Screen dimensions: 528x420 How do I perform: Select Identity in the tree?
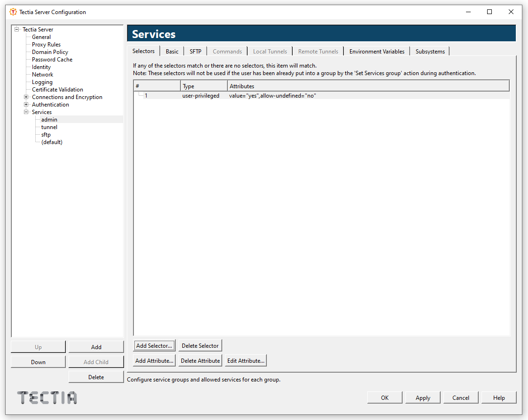(41, 67)
